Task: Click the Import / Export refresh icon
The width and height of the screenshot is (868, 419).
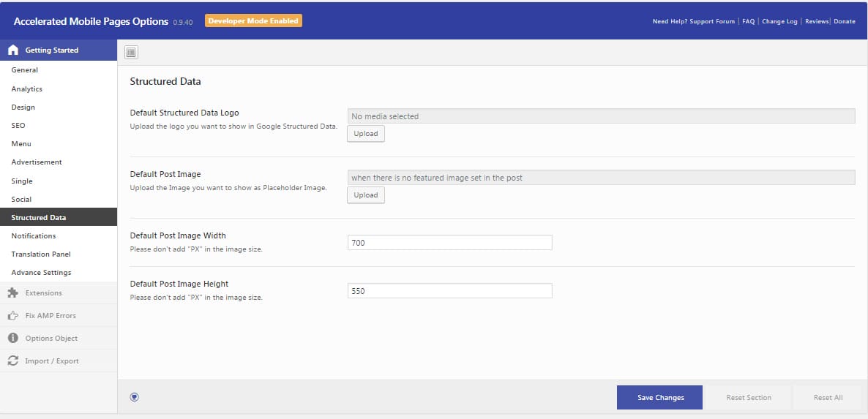Action: coord(12,361)
